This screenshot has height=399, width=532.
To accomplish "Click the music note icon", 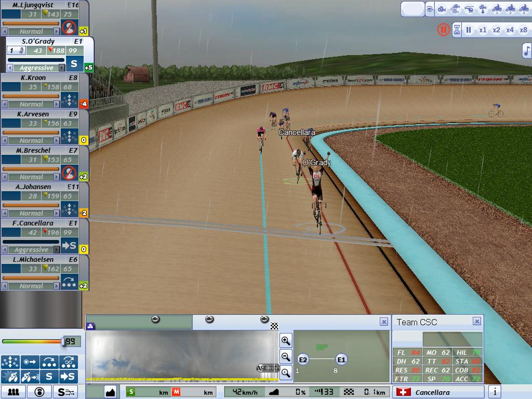I will [526, 50].
